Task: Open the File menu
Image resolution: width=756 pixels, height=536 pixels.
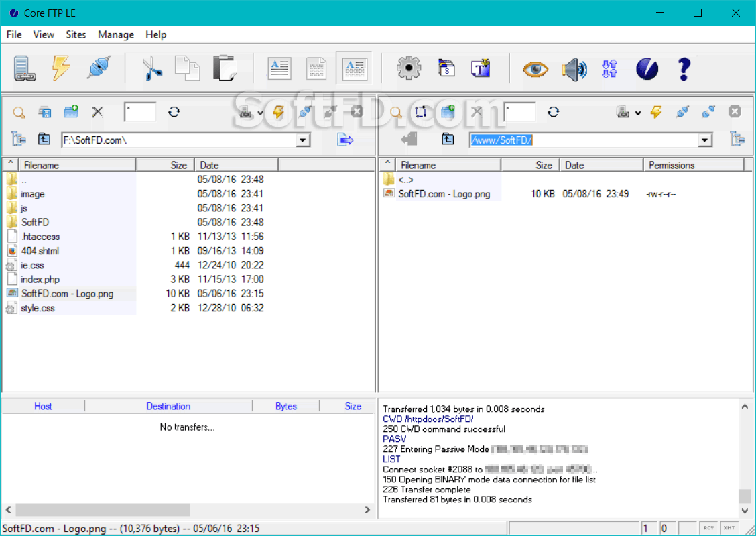Action: [x=14, y=34]
